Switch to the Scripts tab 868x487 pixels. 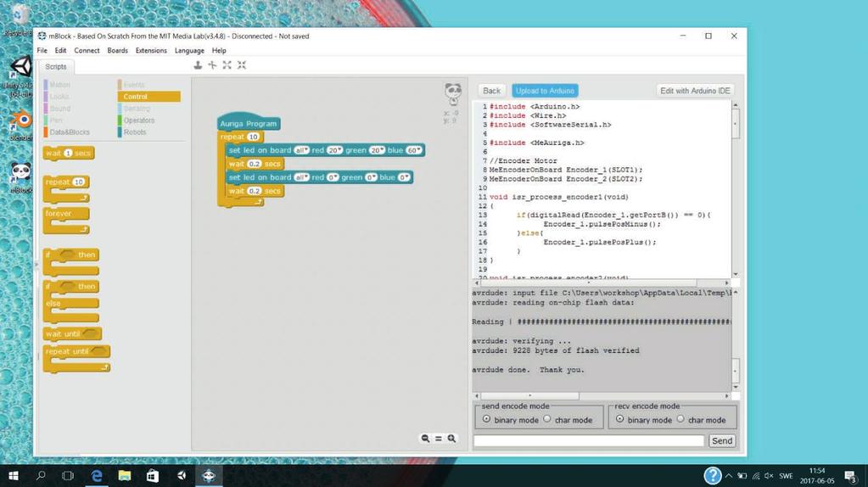56,66
